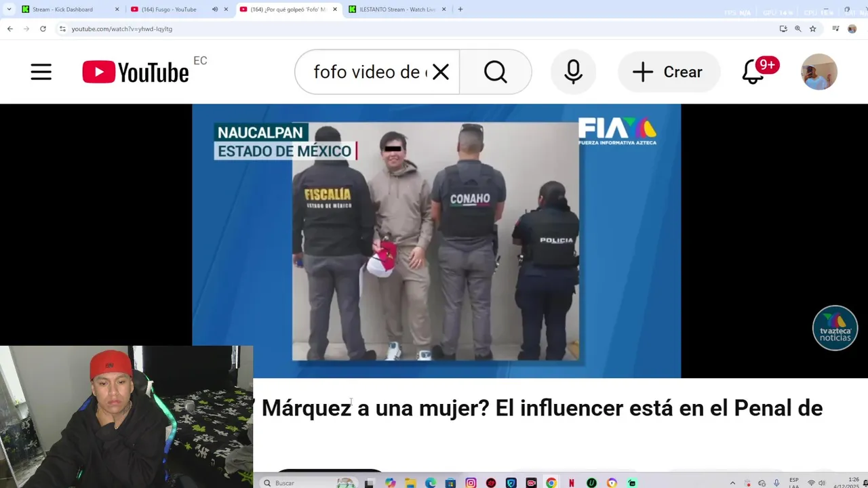Screen dimensions: 868x488
Task: Start voice search with the microphone
Action: [x=573, y=72]
